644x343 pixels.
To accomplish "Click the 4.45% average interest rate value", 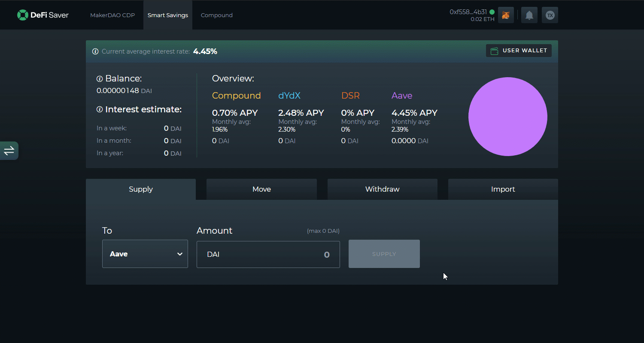I will 205,51.
